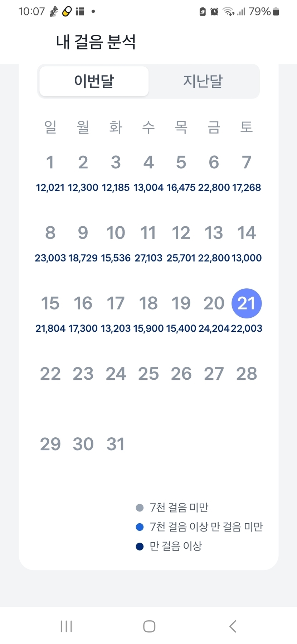The width and height of the screenshot is (297, 644).
Task: Switch to the 이번달 tab
Action: point(94,81)
